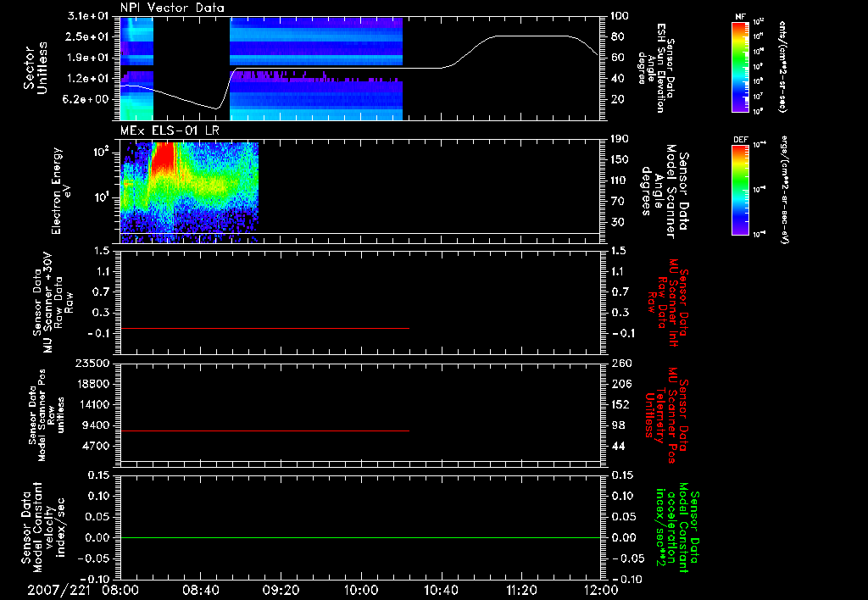Screen dimensions: 868x600
Task: Click the "09:20" time tick label
Action: pyautogui.click(x=281, y=591)
